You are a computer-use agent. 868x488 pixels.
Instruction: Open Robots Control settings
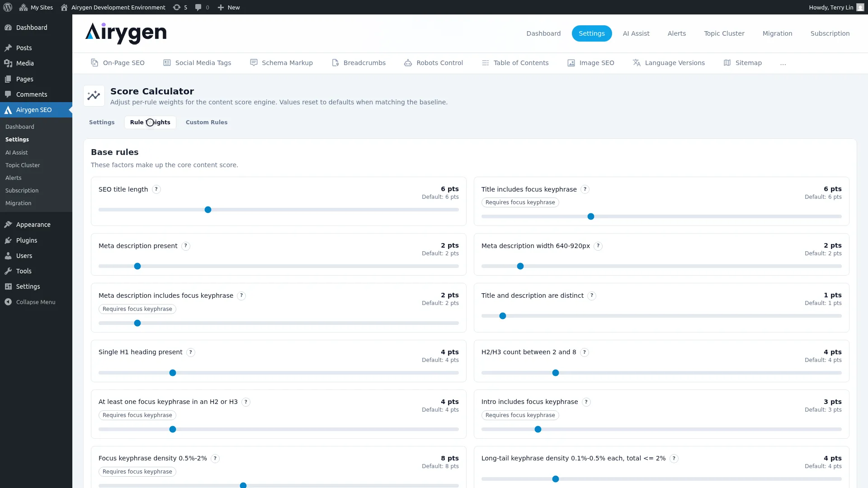[434, 63]
